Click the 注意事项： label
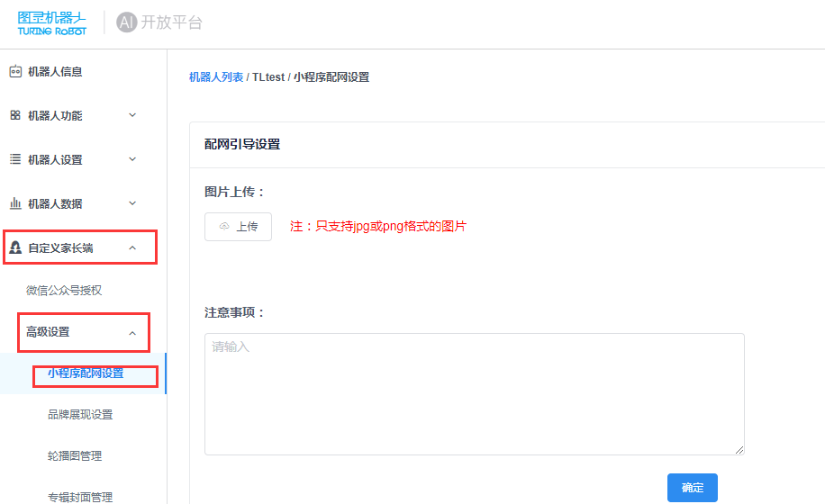 click(x=234, y=312)
